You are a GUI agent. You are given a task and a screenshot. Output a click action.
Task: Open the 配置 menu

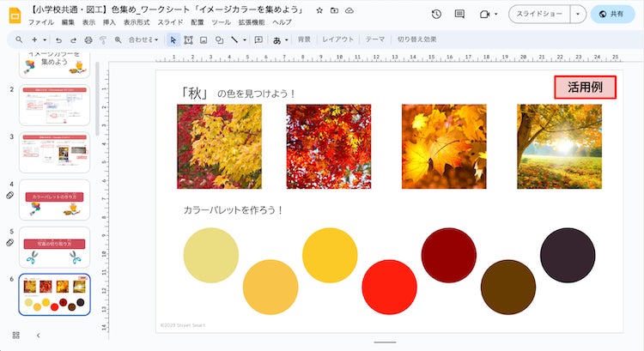point(197,22)
